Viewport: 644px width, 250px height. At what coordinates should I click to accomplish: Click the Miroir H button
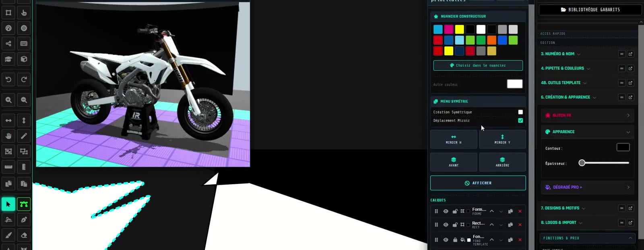454,139
